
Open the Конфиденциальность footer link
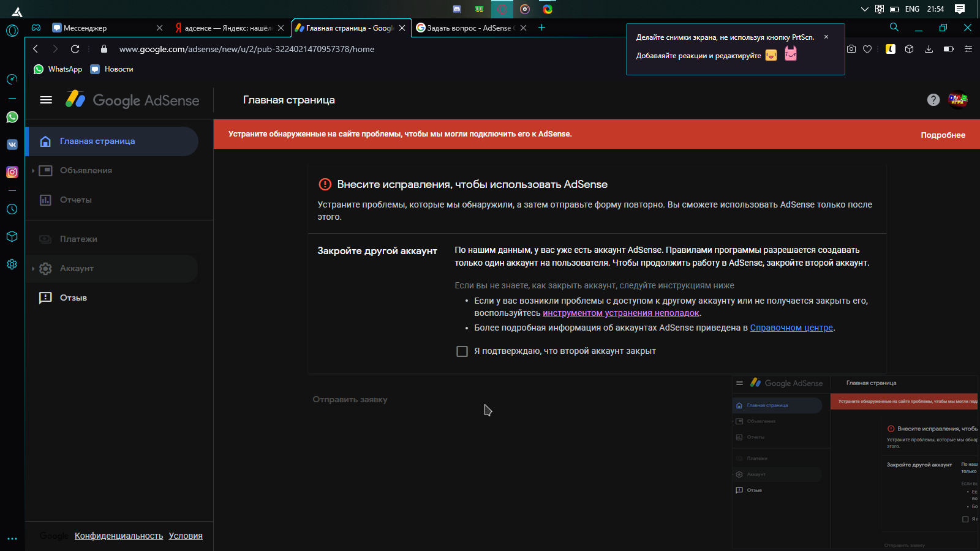pos(119,536)
